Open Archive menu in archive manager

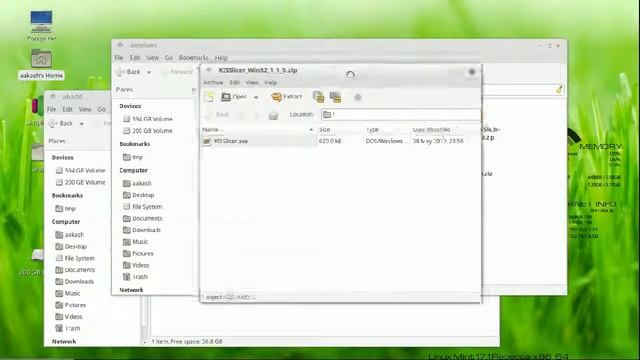[x=213, y=82]
